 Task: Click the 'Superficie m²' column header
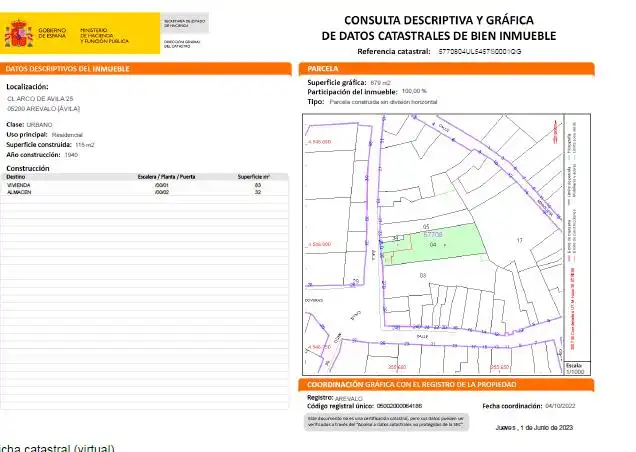pos(254,177)
